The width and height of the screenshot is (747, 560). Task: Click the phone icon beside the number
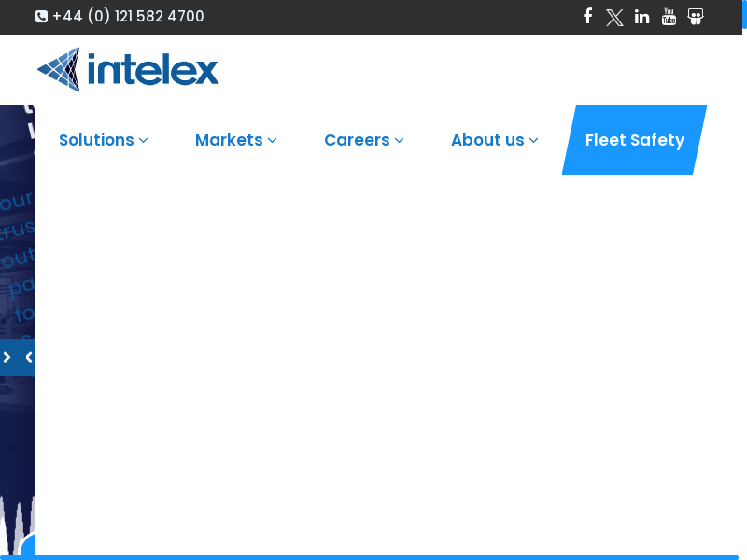[41, 17]
